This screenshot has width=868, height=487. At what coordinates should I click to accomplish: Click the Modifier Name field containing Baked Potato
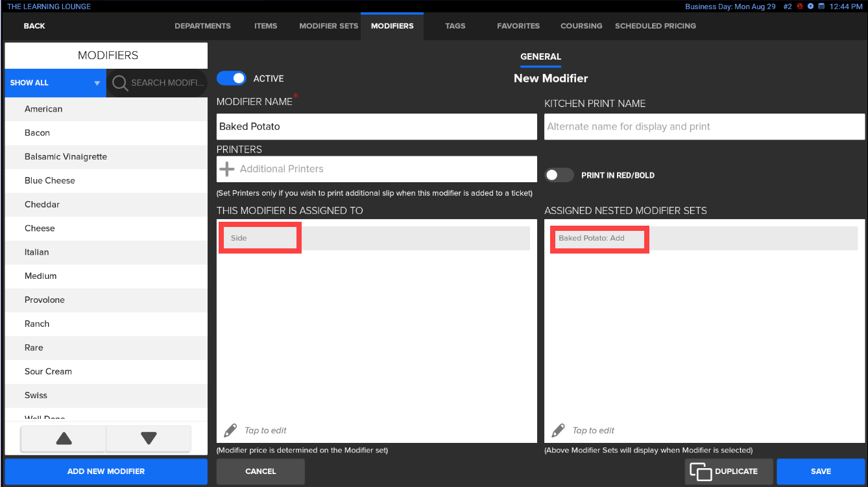pyautogui.click(x=376, y=126)
